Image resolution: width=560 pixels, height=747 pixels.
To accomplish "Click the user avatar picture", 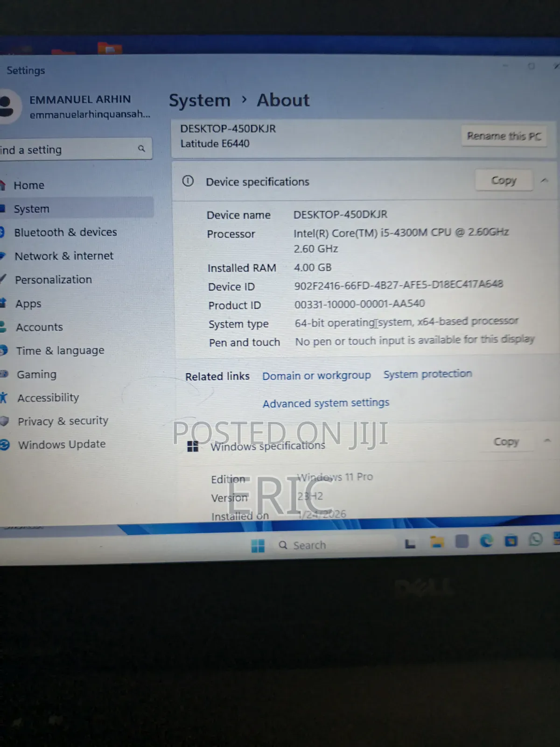I will [x=8, y=106].
